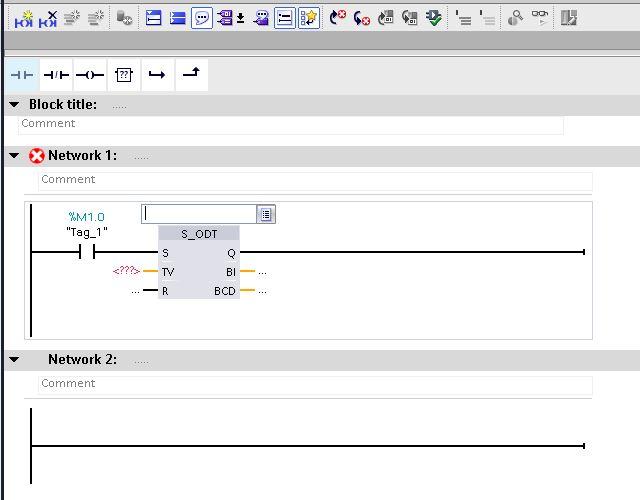Toggle monitoring with the glasses icon
The width and height of the screenshot is (640, 500).
pyautogui.click(x=540, y=18)
